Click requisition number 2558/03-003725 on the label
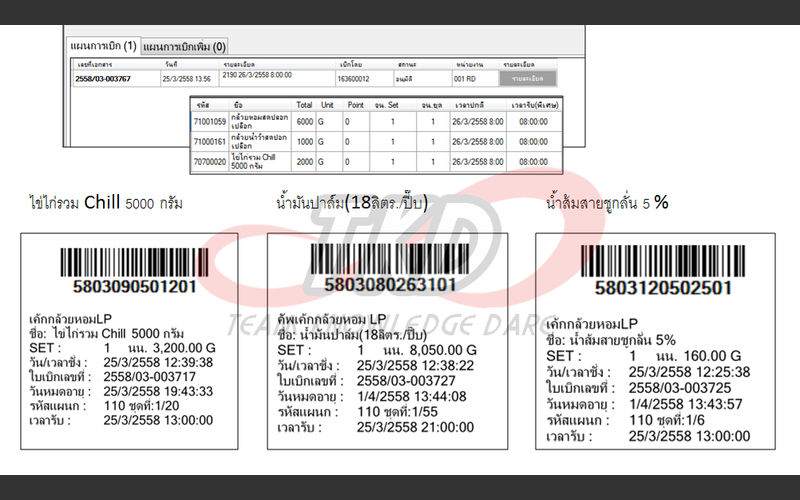Image resolution: width=800 pixels, height=500 pixels. coord(680,388)
